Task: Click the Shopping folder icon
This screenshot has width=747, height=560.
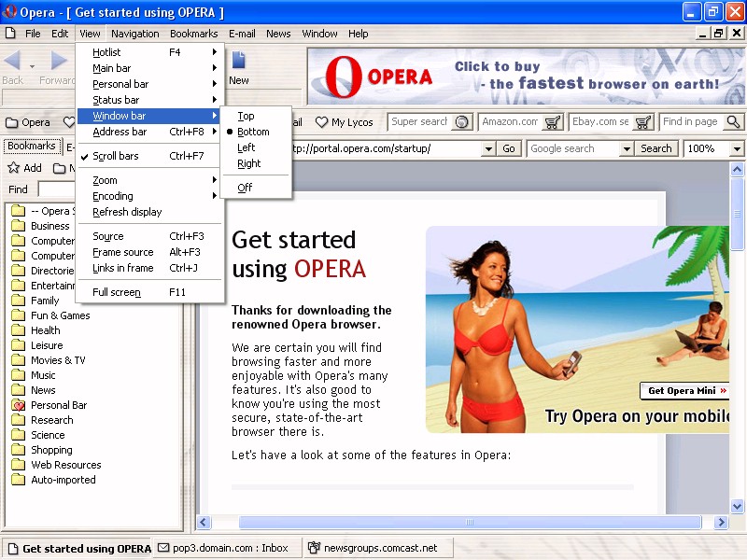Action: [x=18, y=450]
